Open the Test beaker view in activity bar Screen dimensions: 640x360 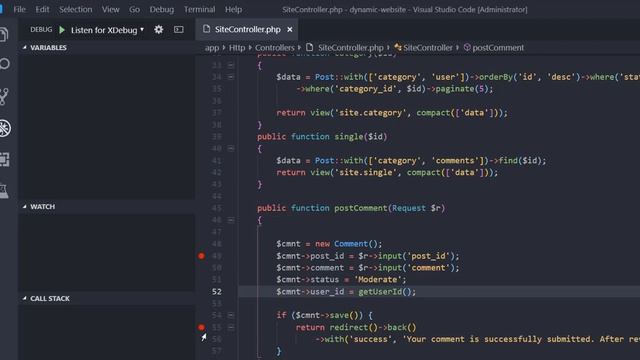pyautogui.click(x=4, y=191)
